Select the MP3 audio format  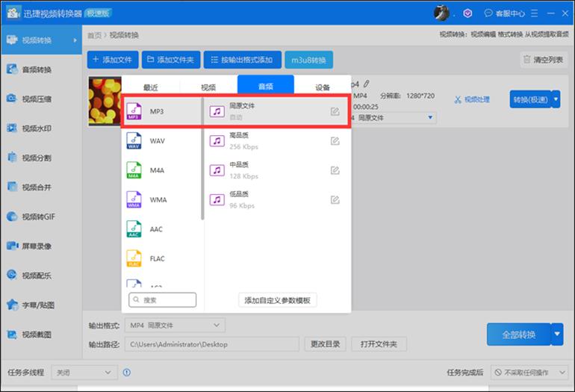(x=162, y=111)
